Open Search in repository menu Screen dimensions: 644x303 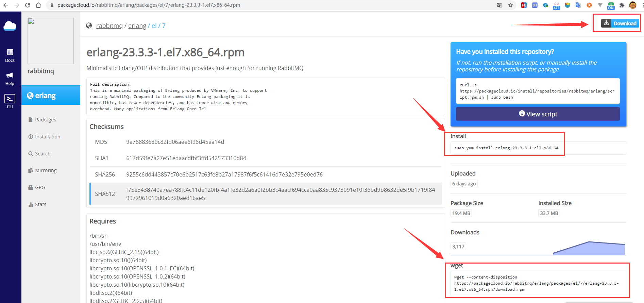pyautogui.click(x=39, y=154)
